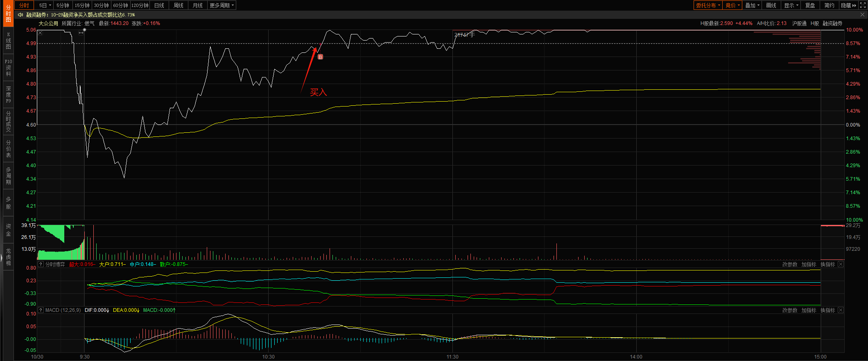The image size is (868, 361).
Task: Click the red B buy marker on chart
Action: coord(320,57)
